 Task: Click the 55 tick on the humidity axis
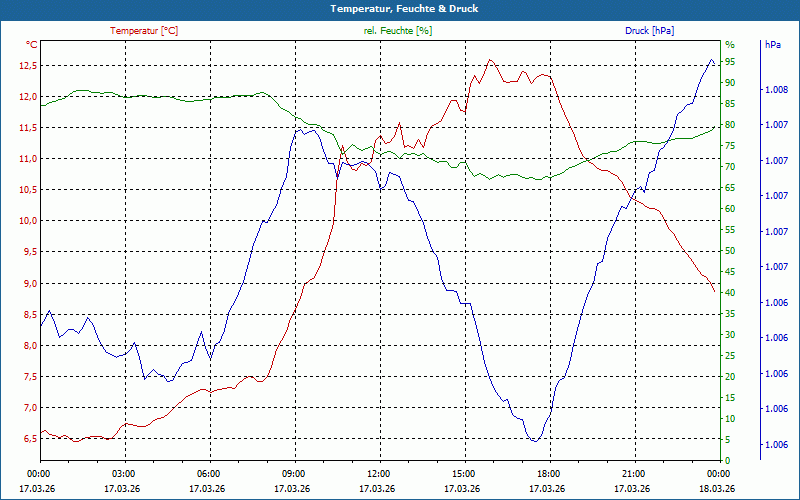tap(730, 230)
